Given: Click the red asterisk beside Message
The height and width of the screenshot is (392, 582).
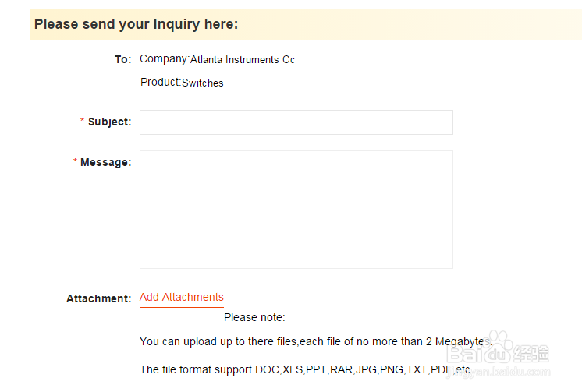Looking at the screenshot, I should 75,162.
